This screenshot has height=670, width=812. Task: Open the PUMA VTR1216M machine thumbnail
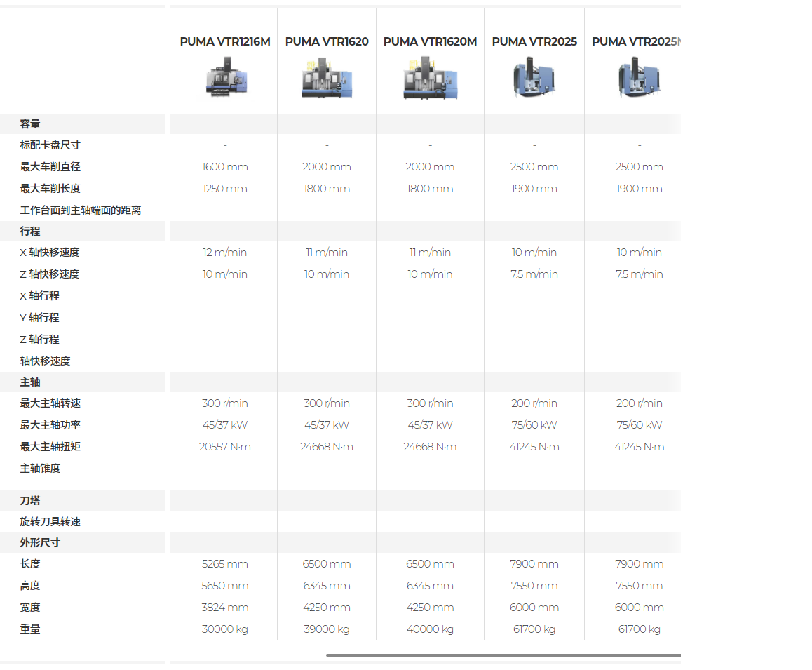pos(226,77)
